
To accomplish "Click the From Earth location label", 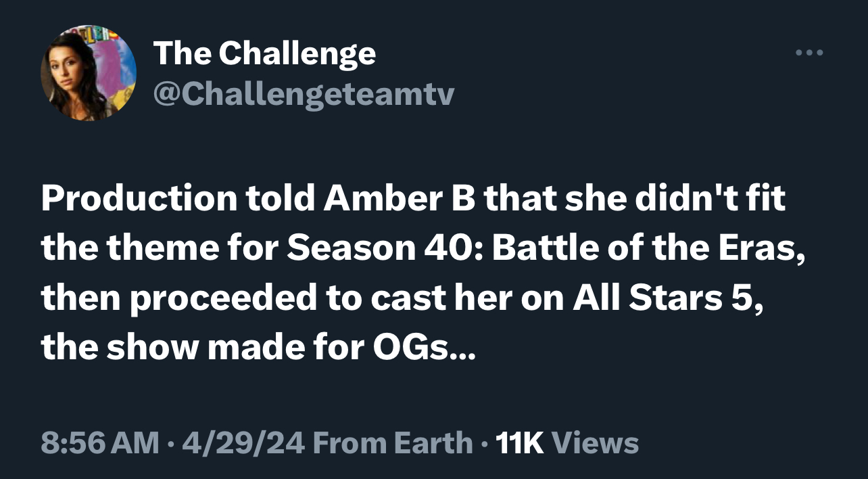I will click(393, 443).
